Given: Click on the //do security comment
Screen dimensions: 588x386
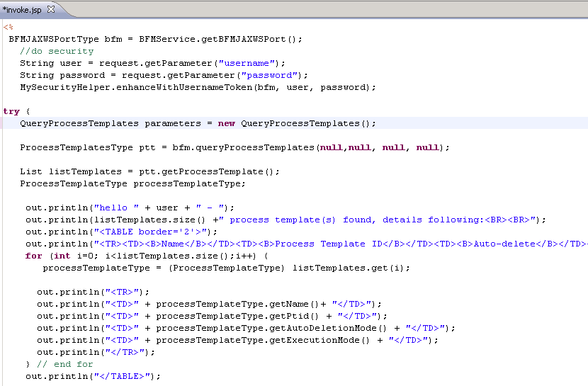Looking at the screenshot, I should (x=57, y=51).
